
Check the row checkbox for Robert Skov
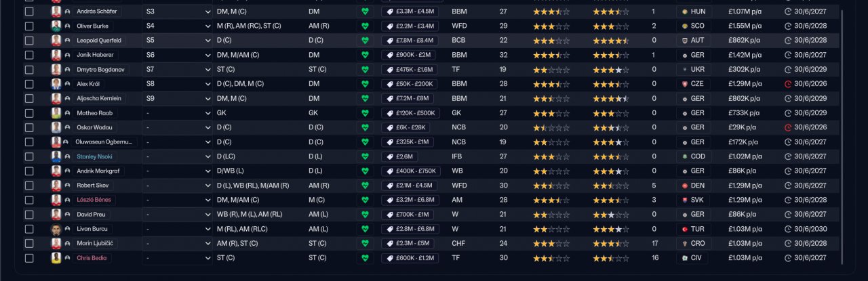(x=28, y=186)
